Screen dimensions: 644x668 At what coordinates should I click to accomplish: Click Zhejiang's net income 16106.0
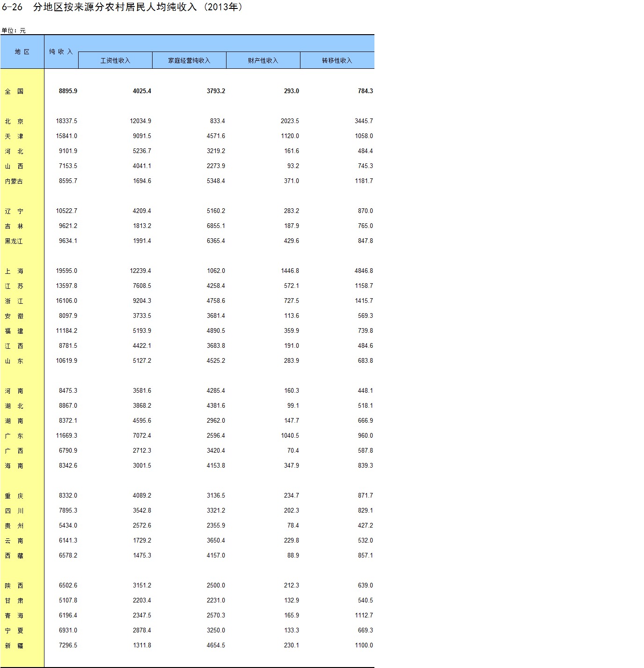pos(66,301)
